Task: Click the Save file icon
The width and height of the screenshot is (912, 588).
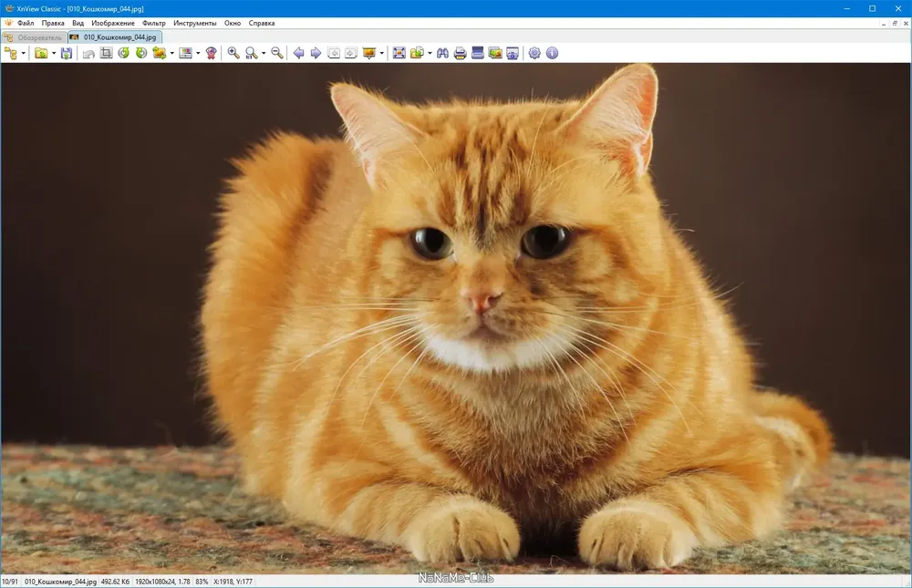Action: (67, 54)
